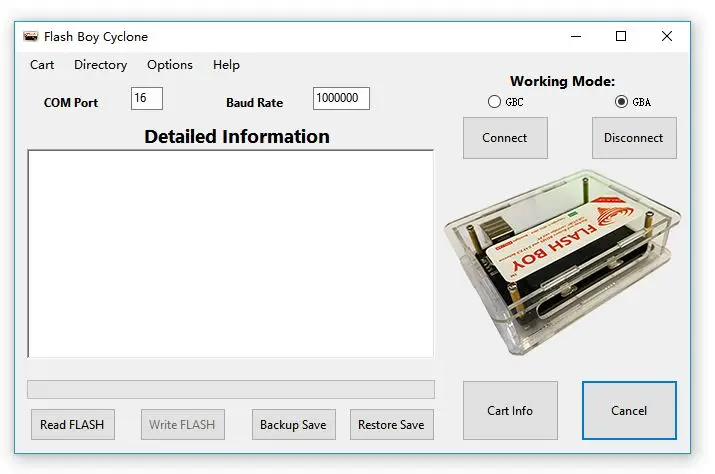Open Cart Info
The width and height of the screenshot is (715, 474).
coord(510,410)
